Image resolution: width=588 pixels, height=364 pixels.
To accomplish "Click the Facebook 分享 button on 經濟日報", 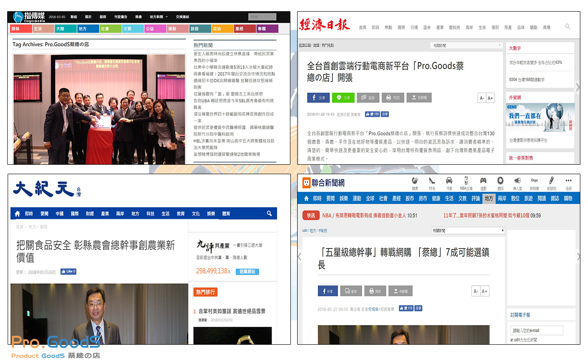I will [318, 97].
